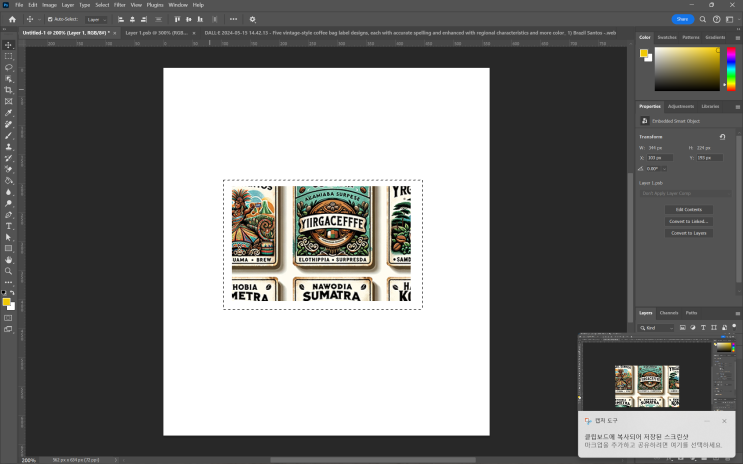Select the Zoom tool in toolbar
This screenshot has width=743, height=464.
9,271
